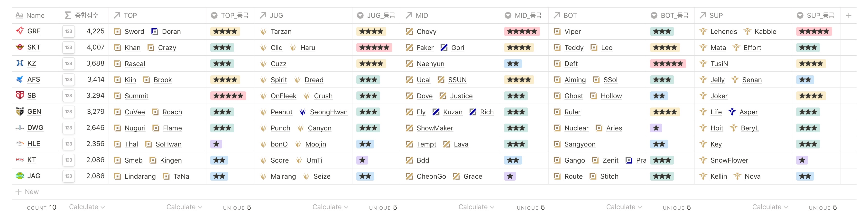Open Calculate dropdown under TOP column
This screenshot has height=215, width=868.
(184, 207)
